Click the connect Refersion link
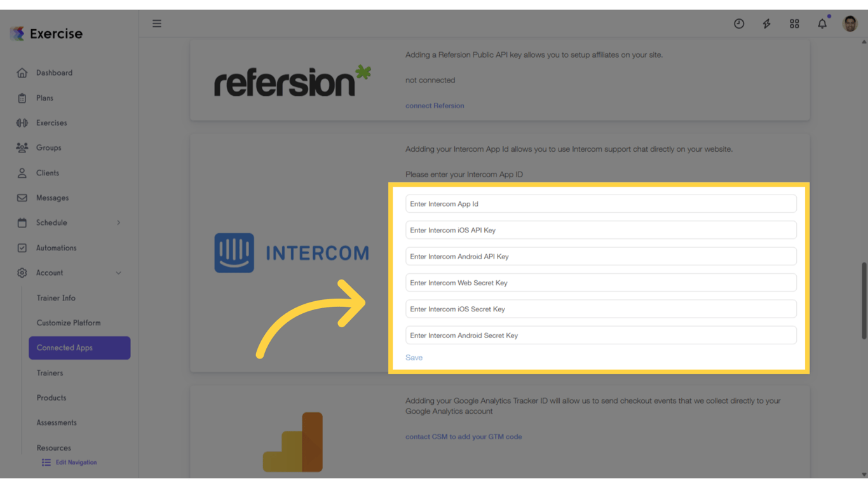Screen dimensions: 868x488 pos(435,105)
